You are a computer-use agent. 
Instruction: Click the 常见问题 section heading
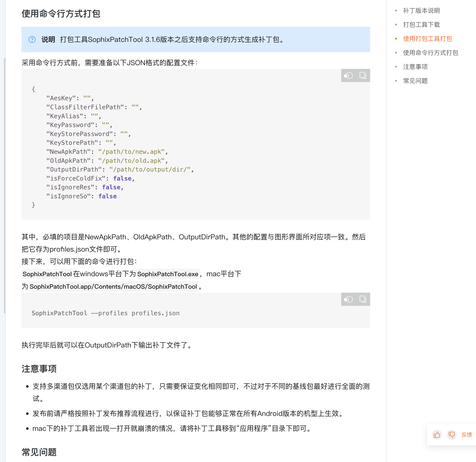tap(39, 452)
